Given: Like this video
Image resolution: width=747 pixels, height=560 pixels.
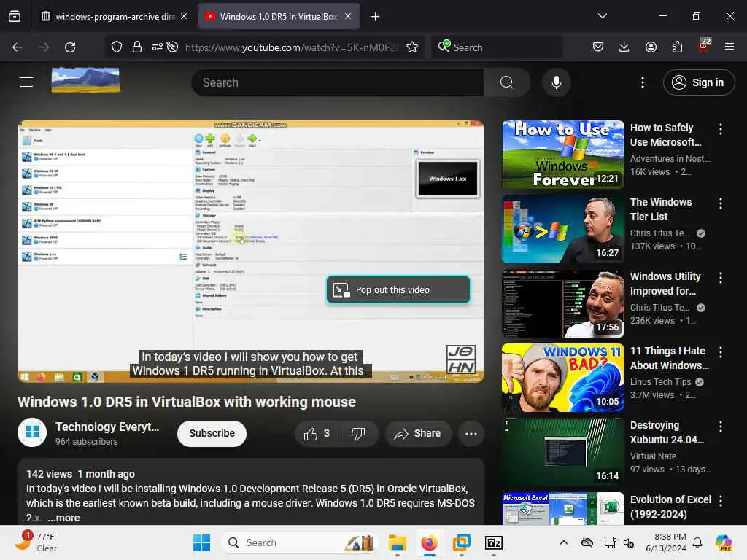Looking at the screenshot, I should [317, 433].
